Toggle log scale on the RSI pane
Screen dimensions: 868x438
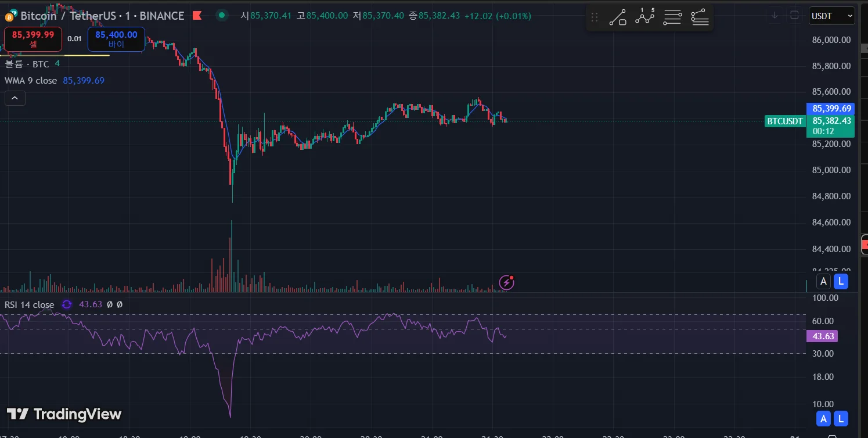pyautogui.click(x=841, y=418)
